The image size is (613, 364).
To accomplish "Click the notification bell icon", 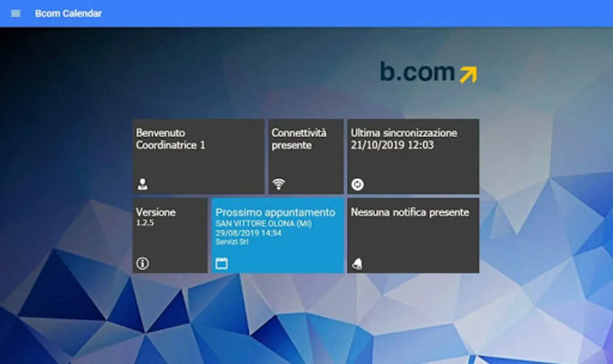I will pos(357,264).
